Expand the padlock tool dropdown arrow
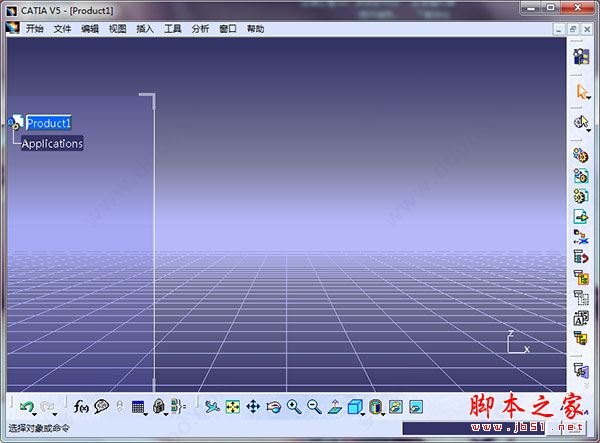Image resolution: width=600 pixels, height=443 pixels. click(x=166, y=414)
